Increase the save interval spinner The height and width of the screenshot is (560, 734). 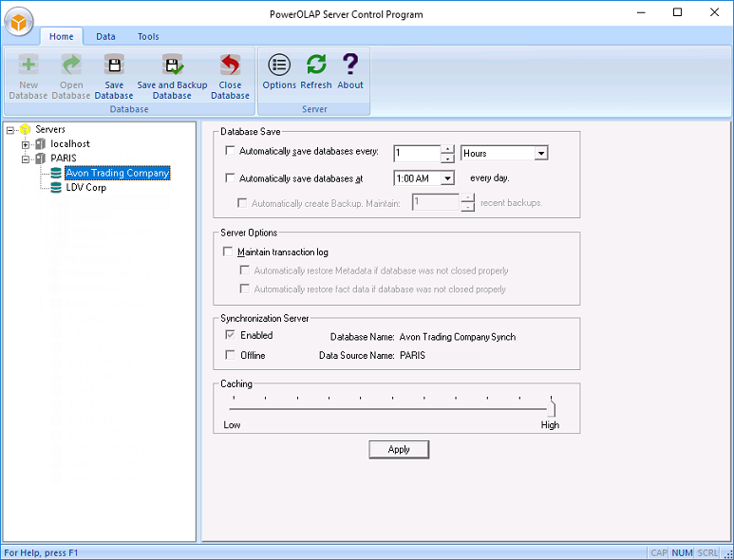pos(447,149)
